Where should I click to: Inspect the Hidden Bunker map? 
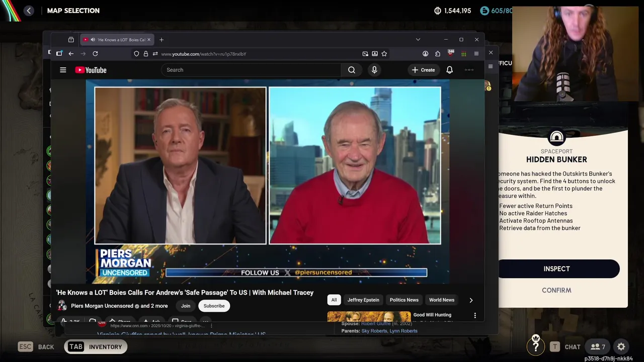(x=557, y=269)
